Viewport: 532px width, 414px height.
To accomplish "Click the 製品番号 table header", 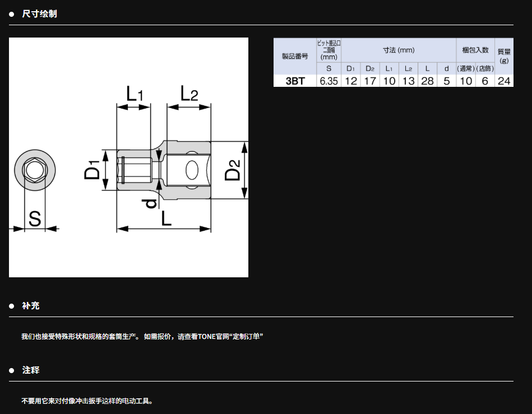I will (295, 57).
